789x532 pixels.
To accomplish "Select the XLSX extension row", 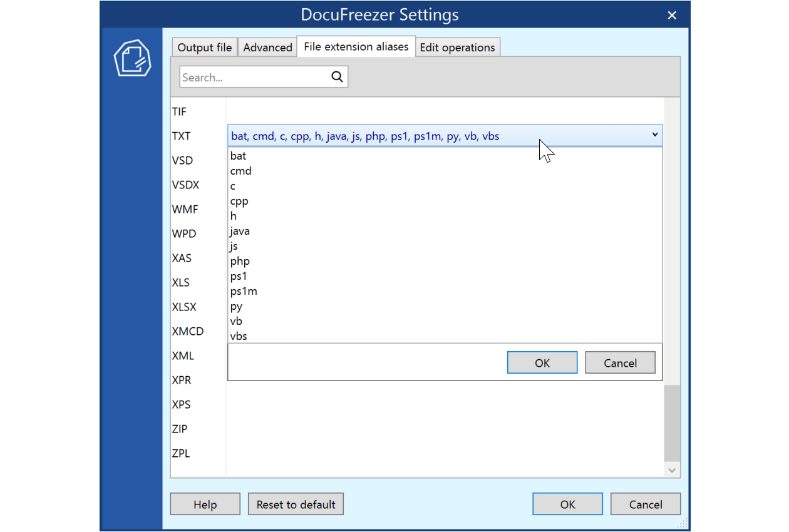I will (185, 307).
